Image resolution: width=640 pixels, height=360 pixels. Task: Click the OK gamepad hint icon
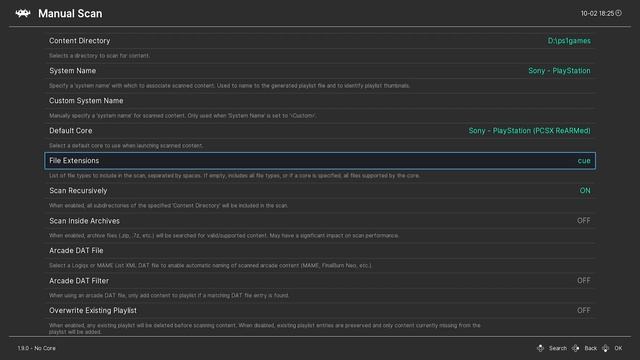[606, 348]
